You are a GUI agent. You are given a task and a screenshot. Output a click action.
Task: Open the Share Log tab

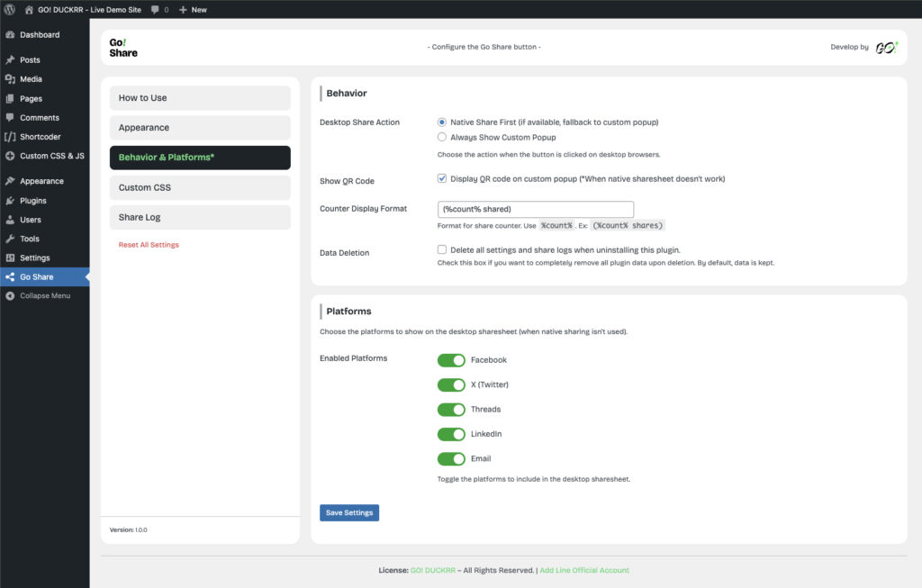(200, 217)
